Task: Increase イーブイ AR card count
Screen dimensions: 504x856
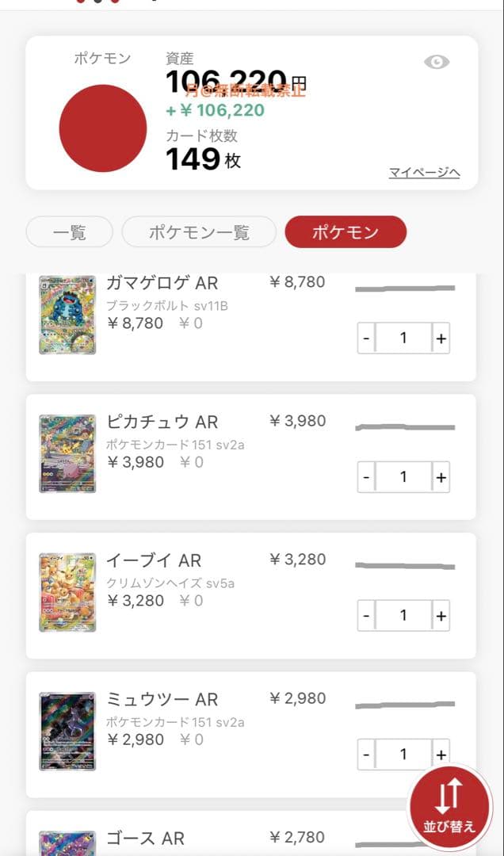Action: pos(441,615)
